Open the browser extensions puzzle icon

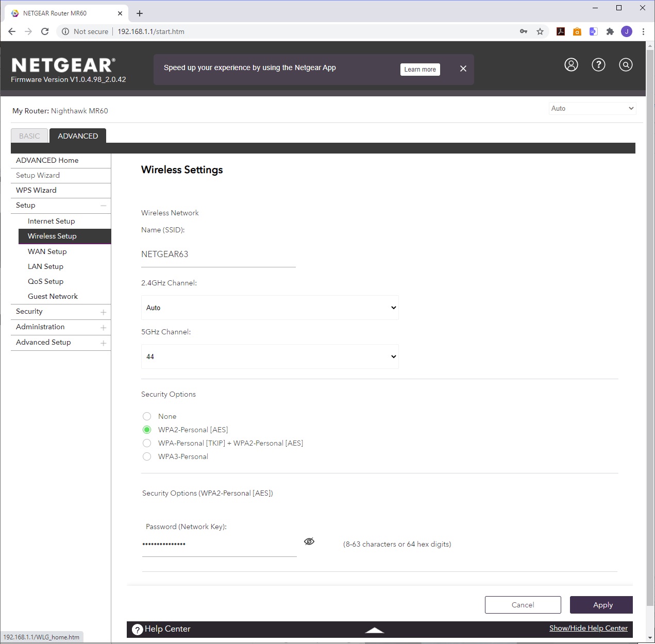click(x=610, y=31)
